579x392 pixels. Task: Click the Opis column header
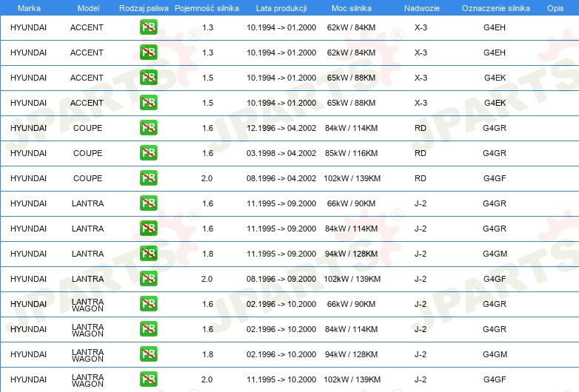[x=555, y=8]
